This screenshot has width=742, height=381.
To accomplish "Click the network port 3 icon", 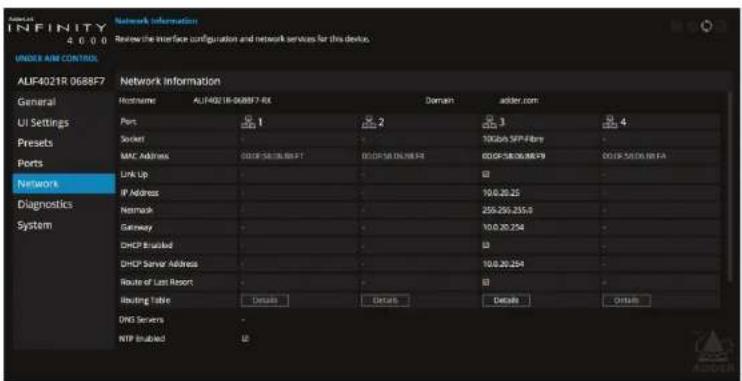I will pyautogui.click(x=489, y=122).
